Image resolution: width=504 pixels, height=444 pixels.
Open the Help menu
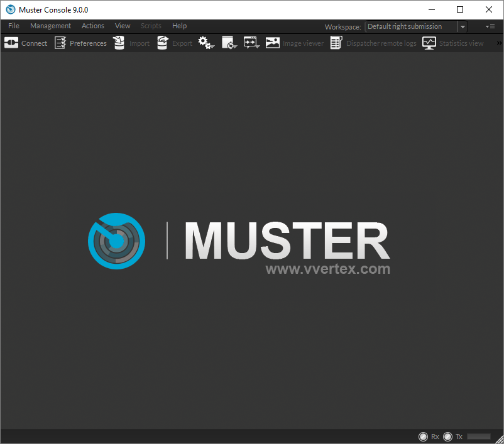[x=179, y=26]
